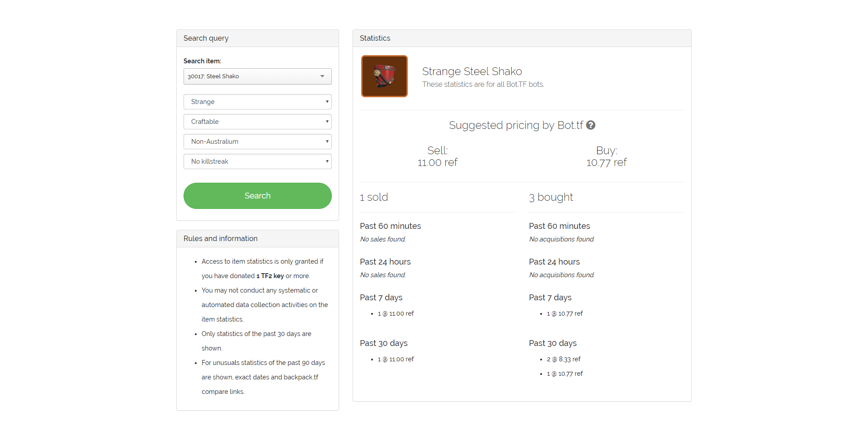Click the Statistics panel header

tap(375, 38)
